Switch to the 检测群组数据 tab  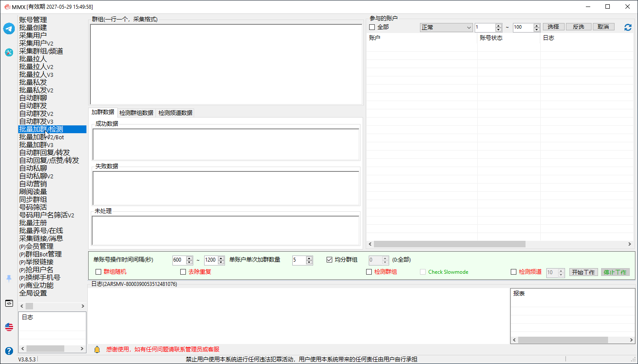click(136, 113)
